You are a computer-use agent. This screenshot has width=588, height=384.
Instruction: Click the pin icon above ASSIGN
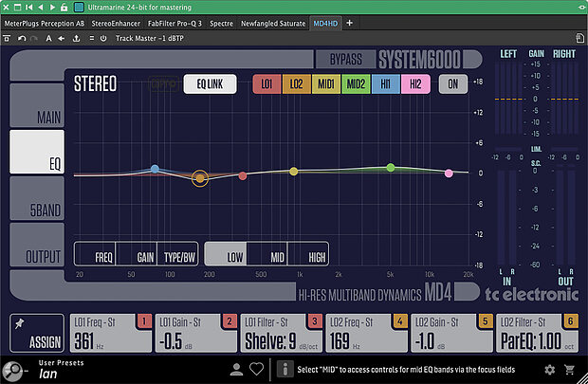(x=19, y=323)
